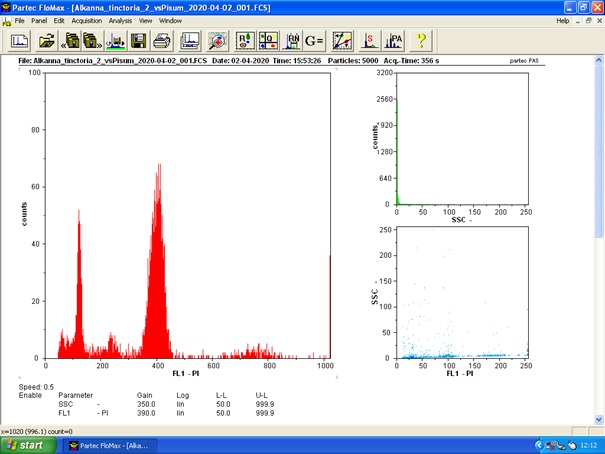Click the SSC parameter row label

coord(66,404)
